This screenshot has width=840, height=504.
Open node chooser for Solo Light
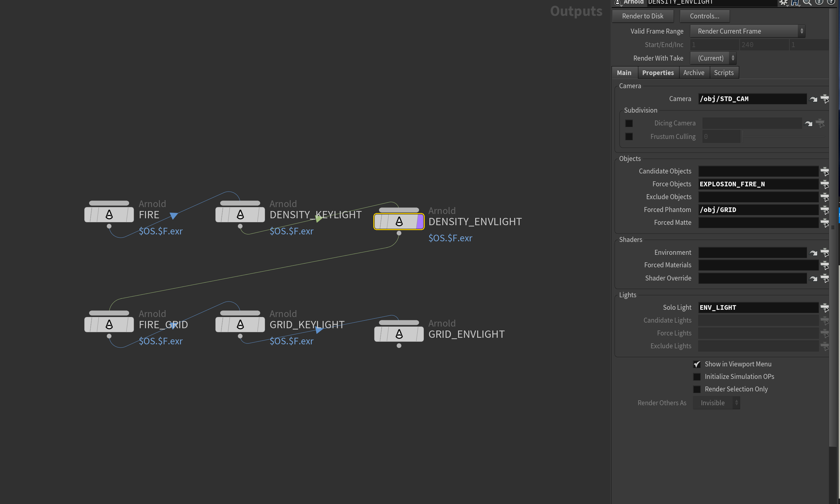825,308
